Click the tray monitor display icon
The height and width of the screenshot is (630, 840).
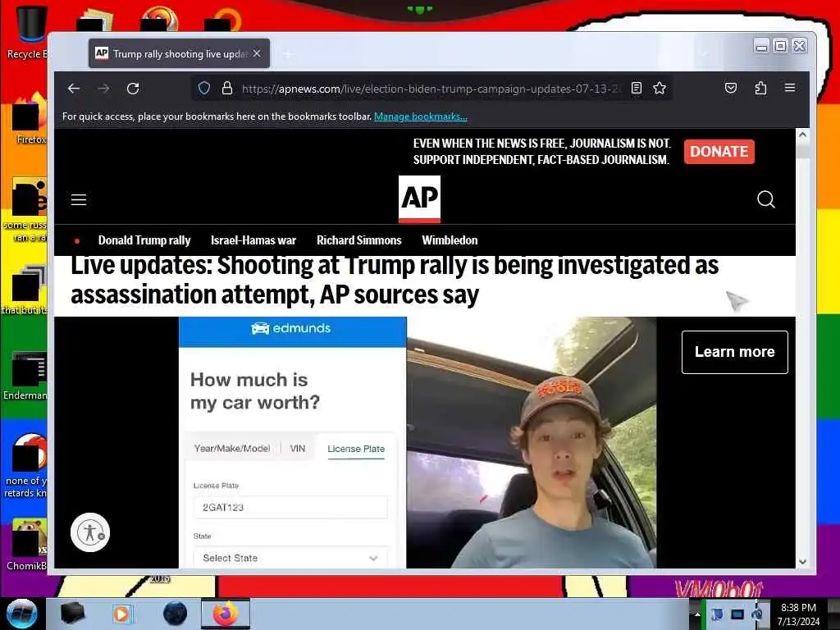[x=737, y=614]
